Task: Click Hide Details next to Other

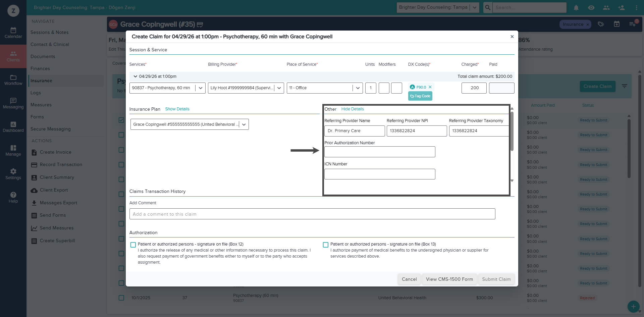Action: click(353, 109)
